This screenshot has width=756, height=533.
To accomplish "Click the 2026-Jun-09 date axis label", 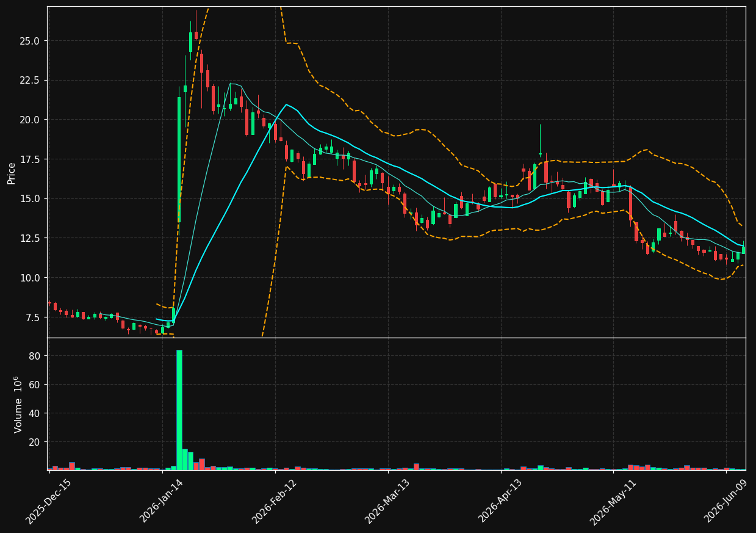I will pos(726,501).
